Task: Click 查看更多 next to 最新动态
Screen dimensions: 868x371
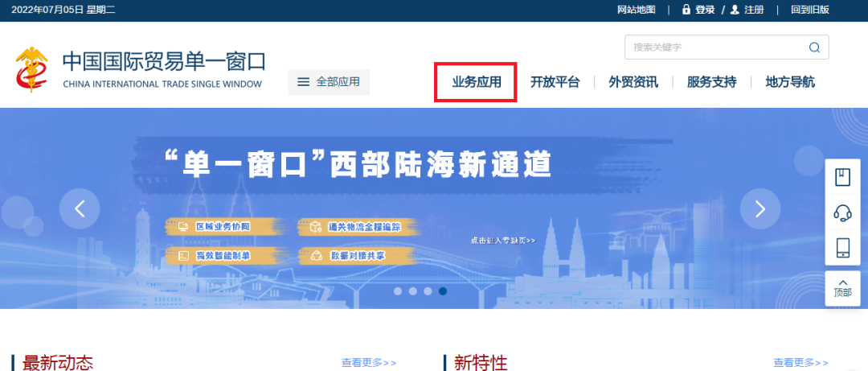Action: pos(369,363)
